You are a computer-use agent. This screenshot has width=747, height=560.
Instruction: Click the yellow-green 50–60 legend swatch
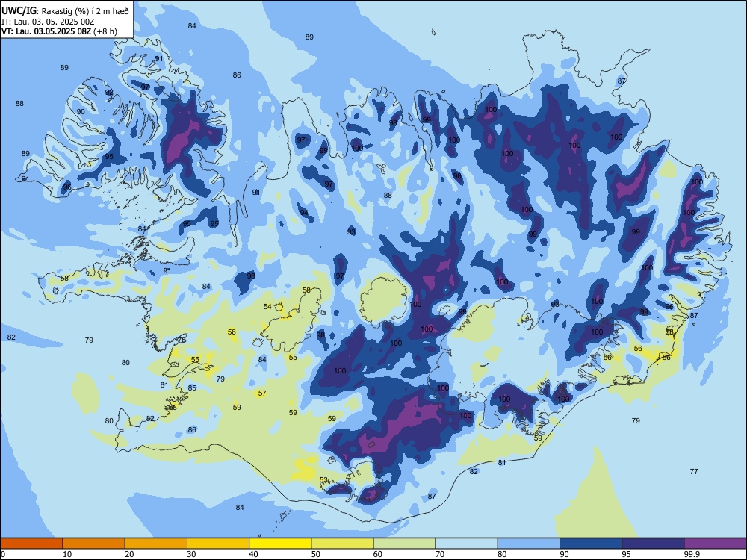coord(342,544)
